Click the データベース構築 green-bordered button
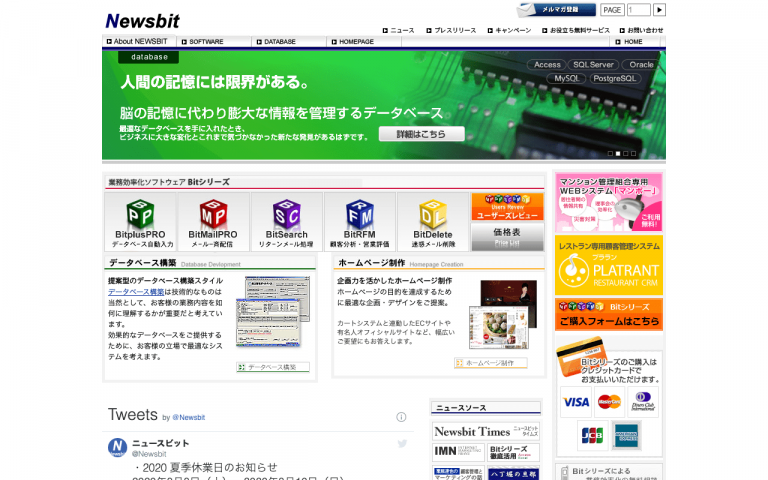The width and height of the screenshot is (768, 480). [x=273, y=367]
